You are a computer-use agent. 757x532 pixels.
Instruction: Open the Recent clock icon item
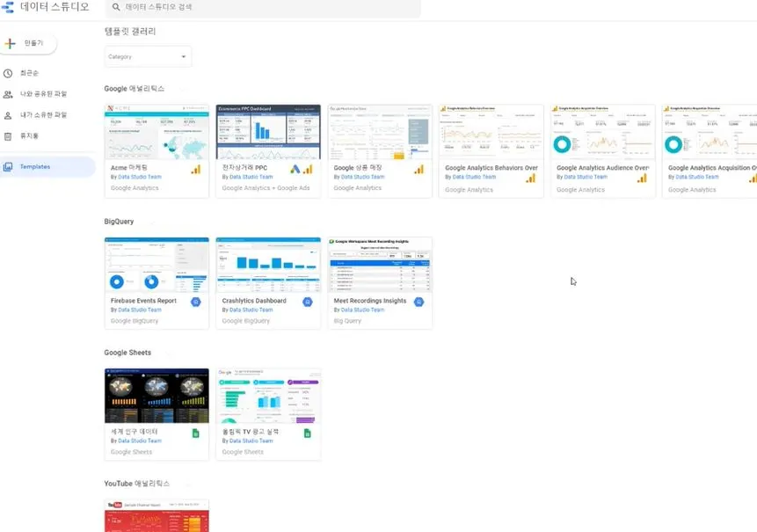click(8, 73)
